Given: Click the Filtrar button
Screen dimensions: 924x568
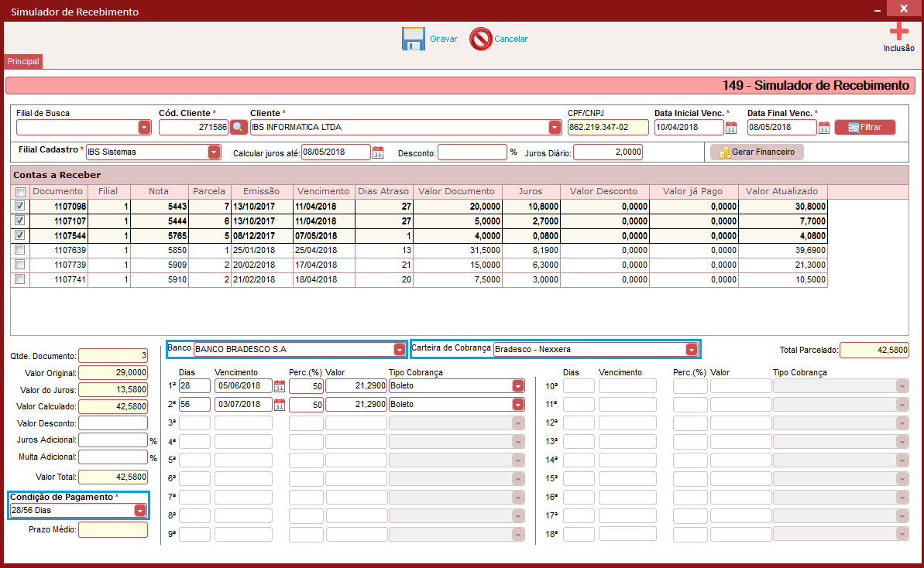Looking at the screenshot, I should (x=865, y=127).
